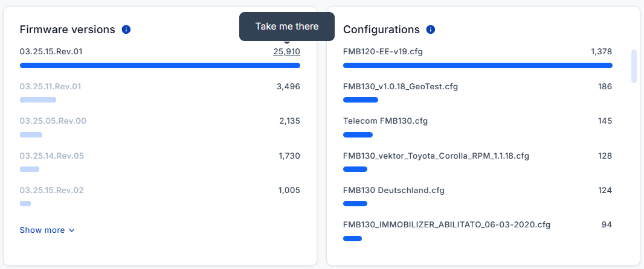The height and width of the screenshot is (269, 644).
Task: Choose Telecom FMB130.cfg configuration
Action: coord(385,121)
